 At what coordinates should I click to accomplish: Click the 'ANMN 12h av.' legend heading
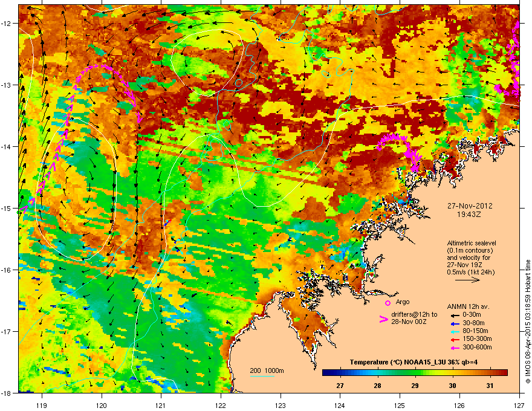pos(468,306)
